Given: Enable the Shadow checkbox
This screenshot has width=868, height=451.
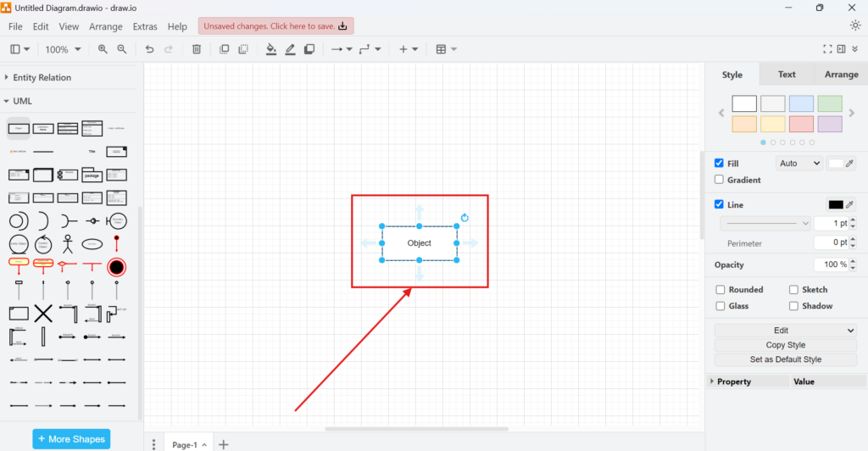Looking at the screenshot, I should [793, 306].
